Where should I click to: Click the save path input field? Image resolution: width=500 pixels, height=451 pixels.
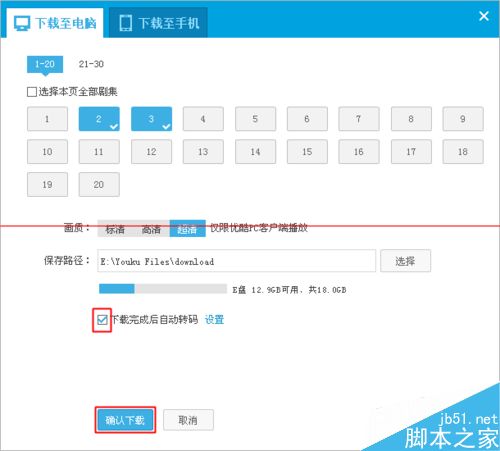(x=237, y=261)
